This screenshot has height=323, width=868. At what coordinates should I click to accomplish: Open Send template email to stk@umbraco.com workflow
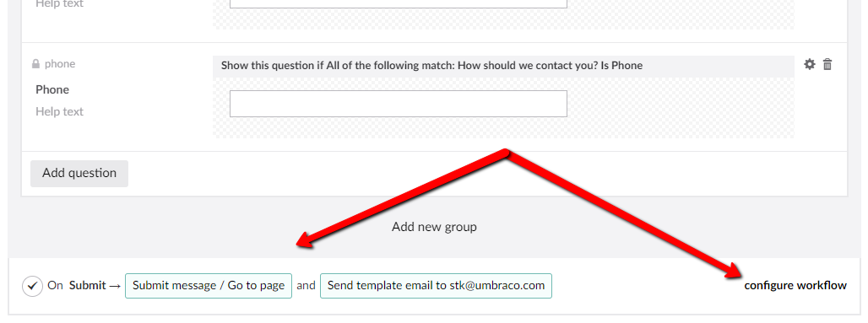click(436, 286)
